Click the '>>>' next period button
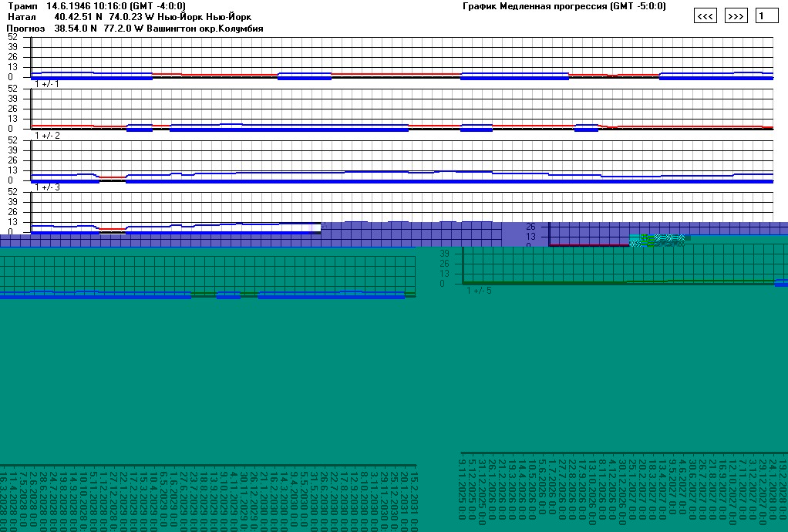 (736, 16)
